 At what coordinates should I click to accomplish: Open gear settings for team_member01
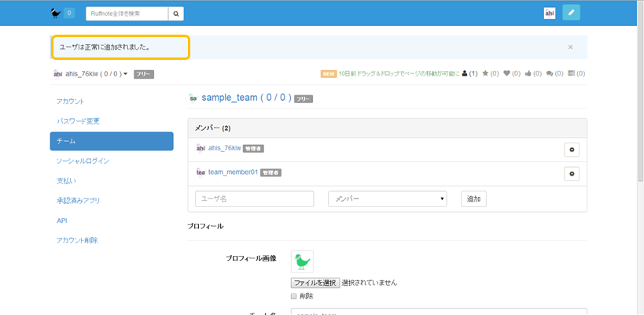(572, 173)
